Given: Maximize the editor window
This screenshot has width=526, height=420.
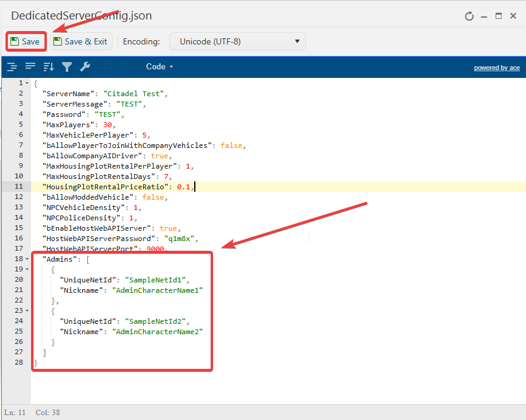Looking at the screenshot, I should [x=499, y=16].
